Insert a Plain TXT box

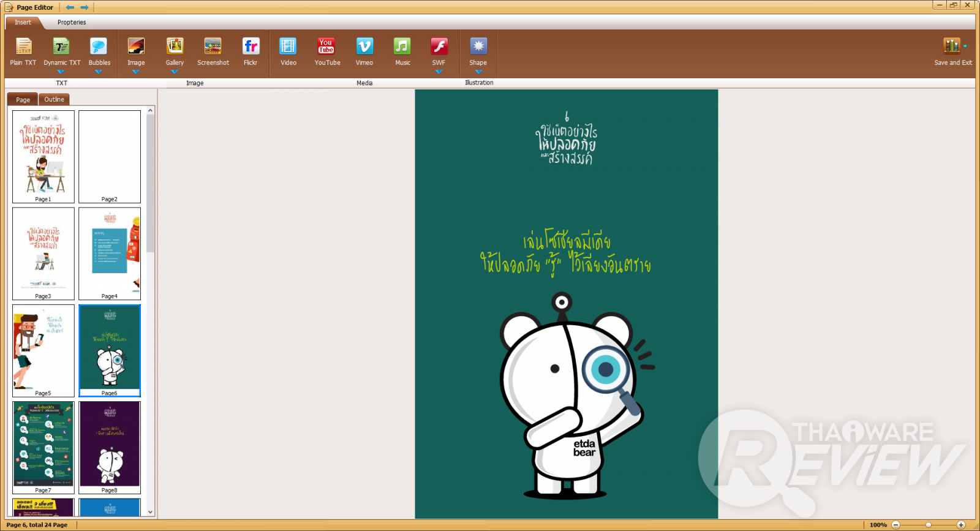pos(23,51)
